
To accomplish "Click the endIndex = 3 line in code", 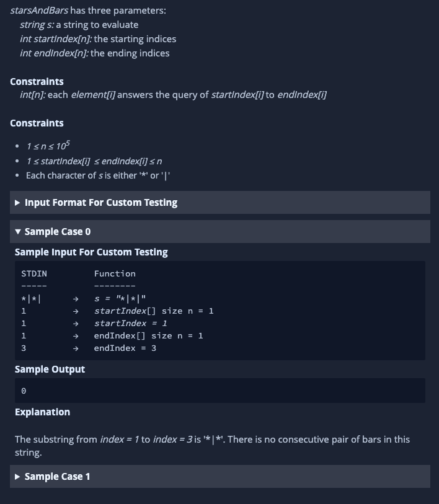I will (125, 348).
